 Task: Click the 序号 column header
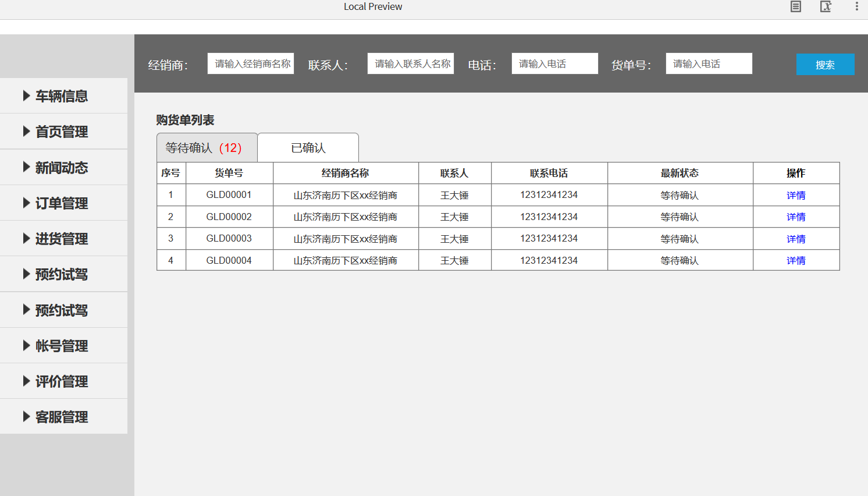171,173
